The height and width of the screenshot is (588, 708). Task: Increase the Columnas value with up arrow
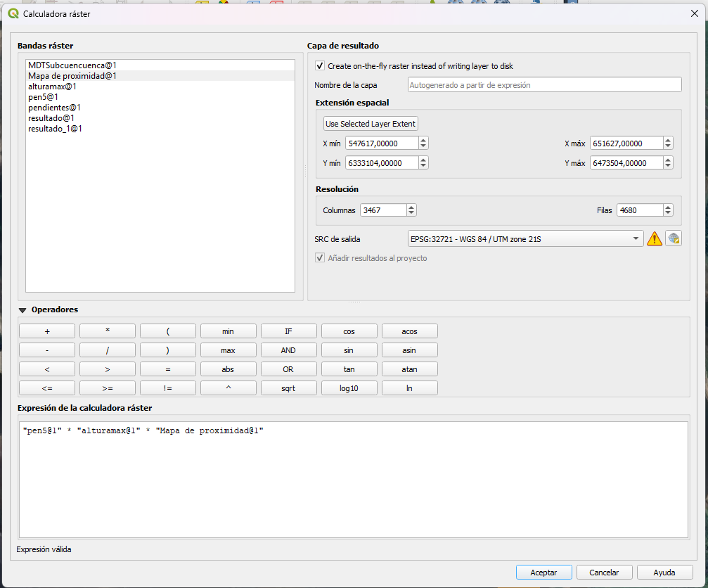pos(411,207)
